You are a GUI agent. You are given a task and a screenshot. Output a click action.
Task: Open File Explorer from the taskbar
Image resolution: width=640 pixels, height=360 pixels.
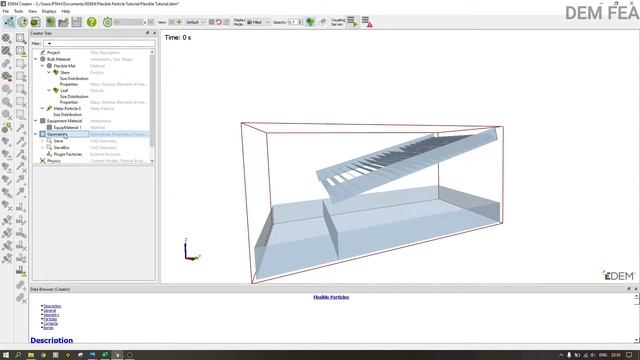coord(31,355)
